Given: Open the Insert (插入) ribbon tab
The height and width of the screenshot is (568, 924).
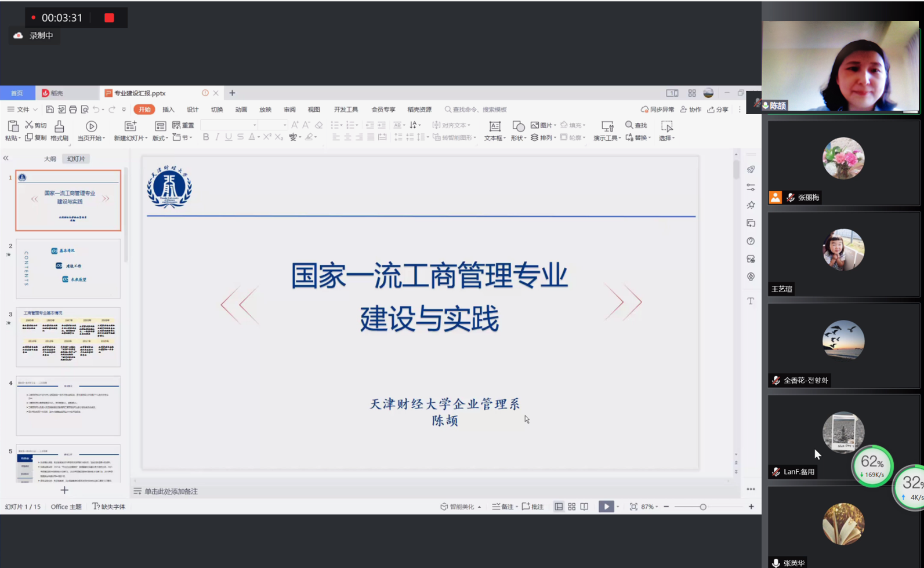Looking at the screenshot, I should [x=168, y=110].
